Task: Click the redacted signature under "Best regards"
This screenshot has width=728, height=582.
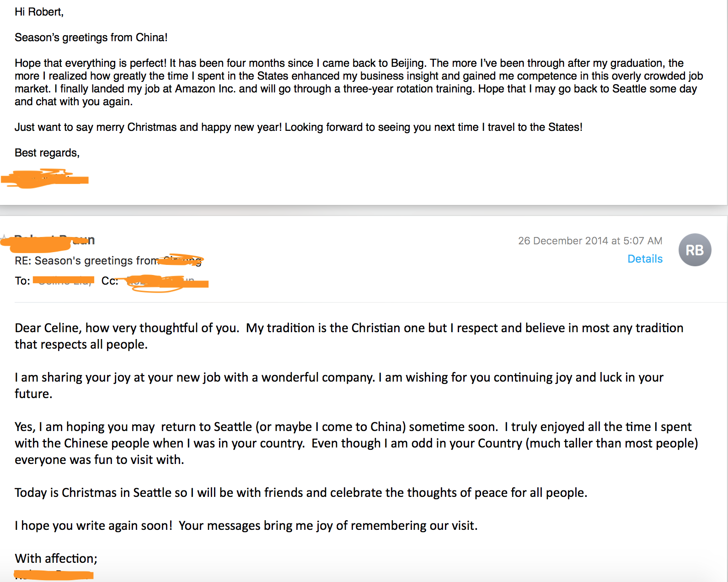Action: [45, 178]
